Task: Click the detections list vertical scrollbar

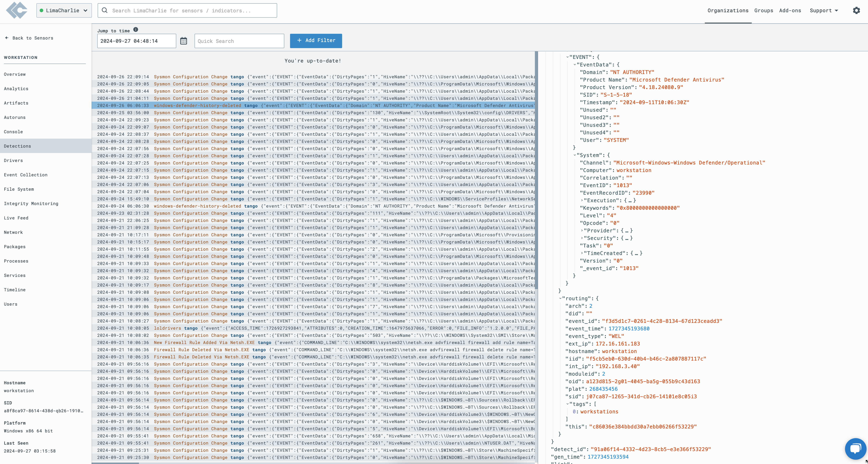Action: 536,170
